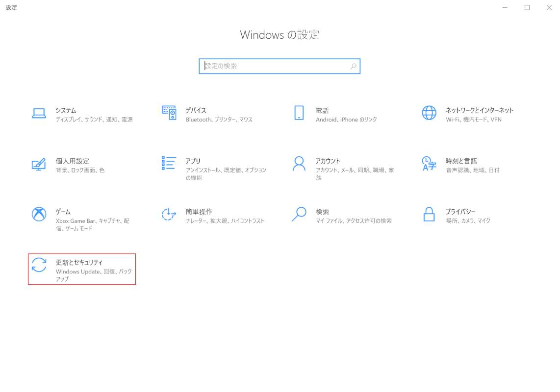
Task: Open 個人用設定 paintbrush icon
Action: (39, 164)
